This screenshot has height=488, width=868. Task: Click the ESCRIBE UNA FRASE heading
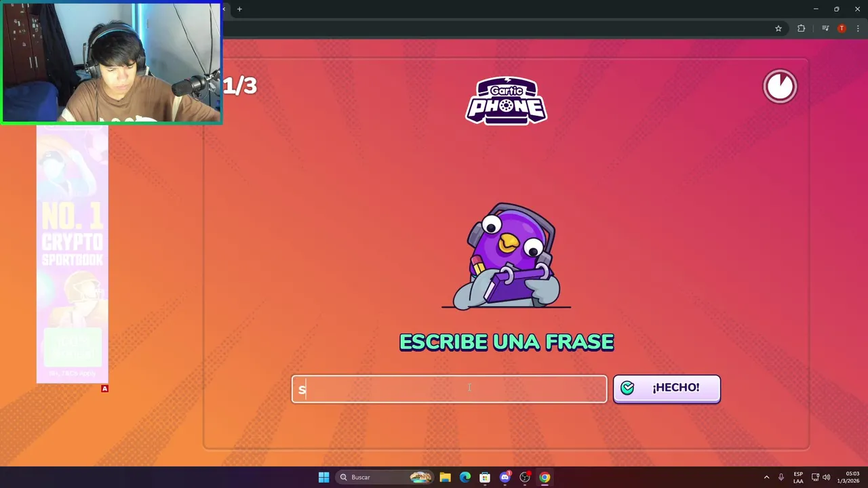507,342
